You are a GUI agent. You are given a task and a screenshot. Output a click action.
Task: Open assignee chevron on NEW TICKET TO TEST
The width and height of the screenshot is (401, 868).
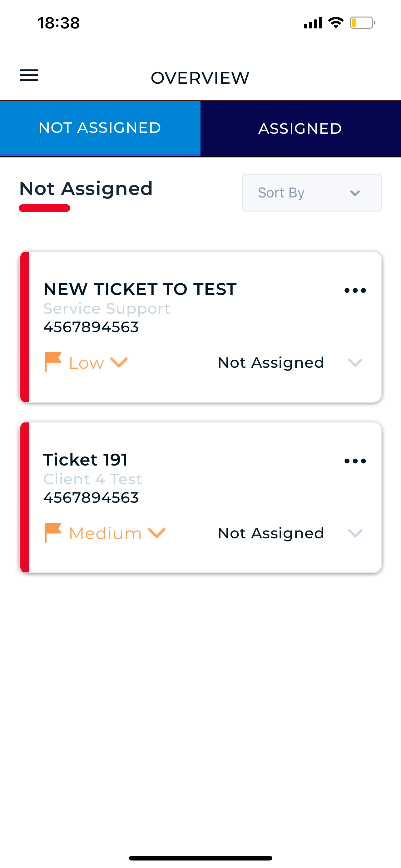355,362
